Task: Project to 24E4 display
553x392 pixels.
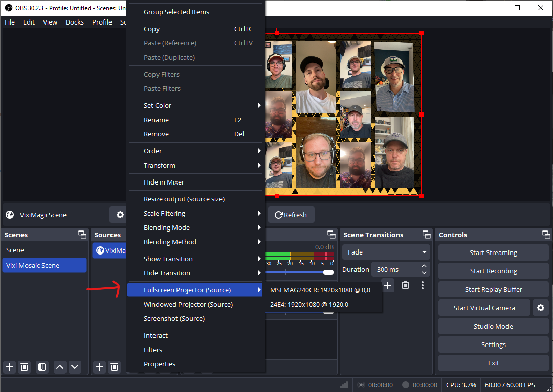Action: tap(323, 304)
